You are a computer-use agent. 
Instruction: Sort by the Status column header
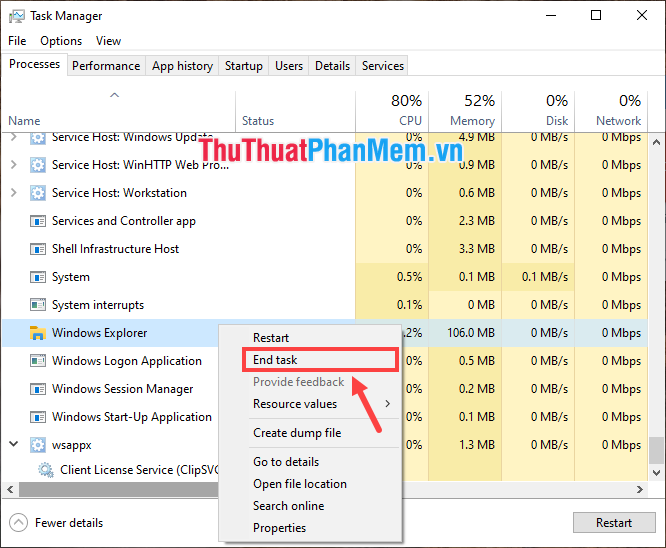coord(295,111)
